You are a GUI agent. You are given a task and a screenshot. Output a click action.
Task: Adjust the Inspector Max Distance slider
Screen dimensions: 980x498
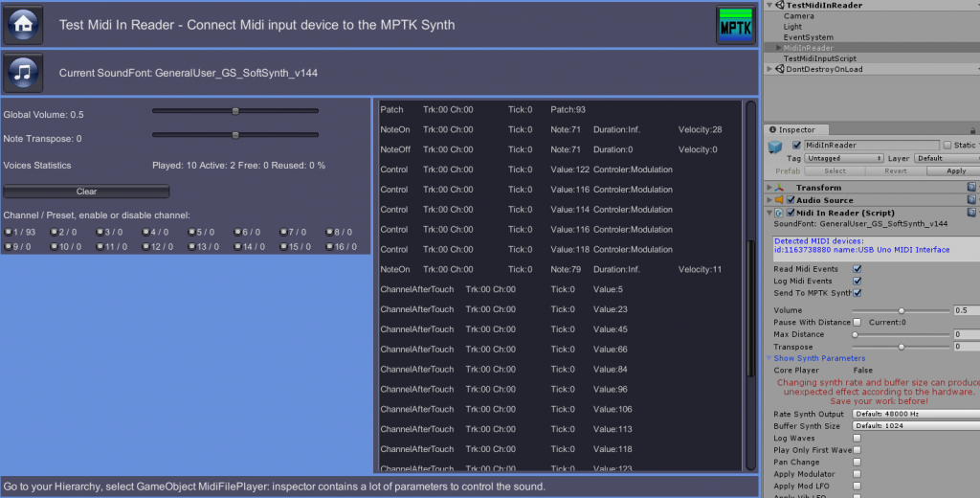pyautogui.click(x=902, y=334)
